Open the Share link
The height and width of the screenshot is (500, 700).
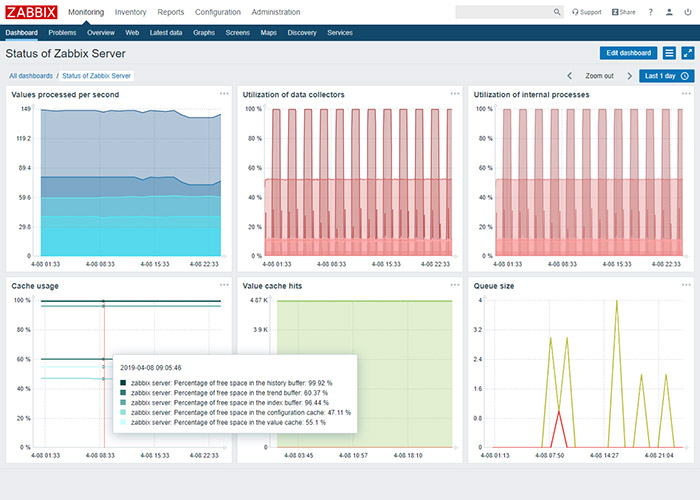point(624,12)
